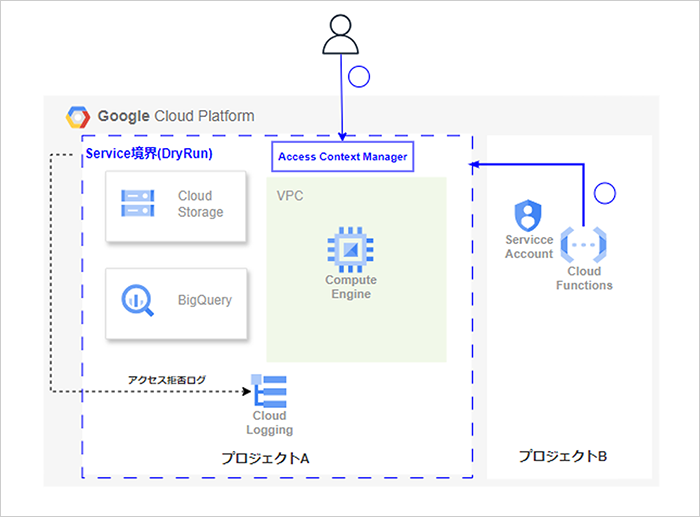Screen dimensions: 700x517
Task: Click the "Service境界(DryRun)" label
Action: pyautogui.click(x=149, y=154)
